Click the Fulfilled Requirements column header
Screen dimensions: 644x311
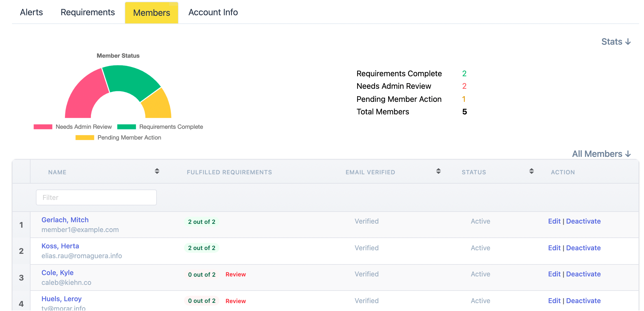tap(229, 172)
